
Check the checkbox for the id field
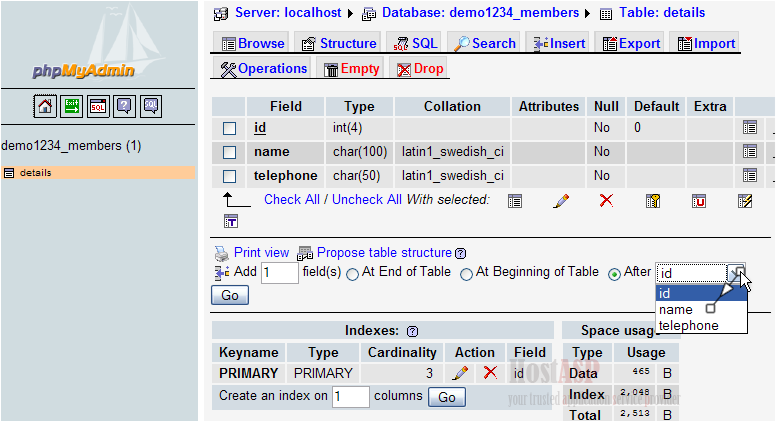[x=229, y=129]
